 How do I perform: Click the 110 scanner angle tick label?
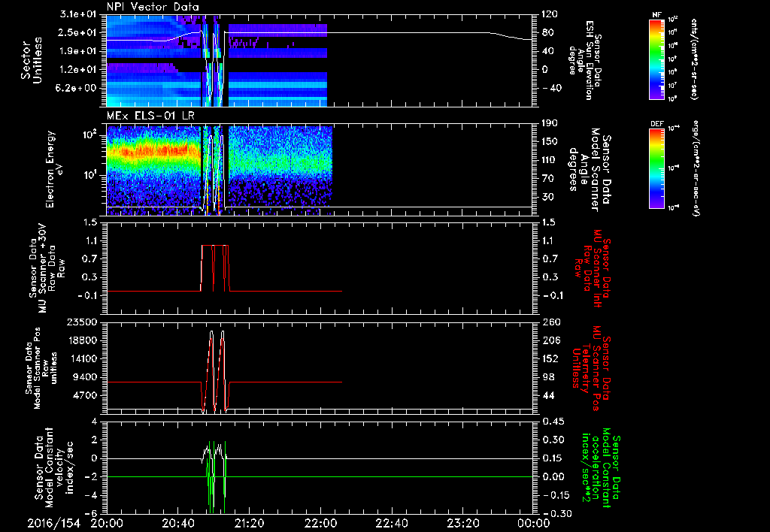(x=550, y=160)
